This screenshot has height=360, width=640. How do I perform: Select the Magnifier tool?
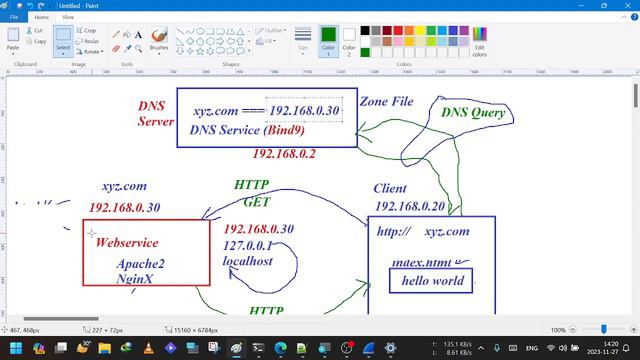tap(138, 49)
